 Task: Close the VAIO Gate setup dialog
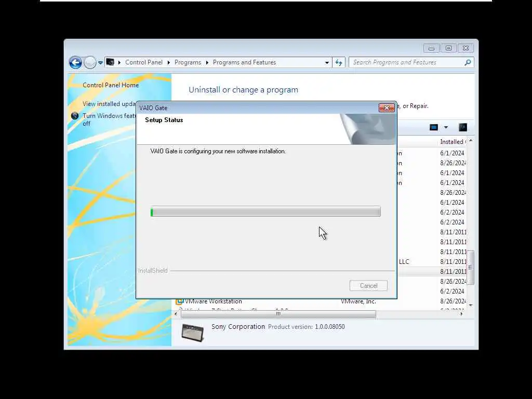387,108
